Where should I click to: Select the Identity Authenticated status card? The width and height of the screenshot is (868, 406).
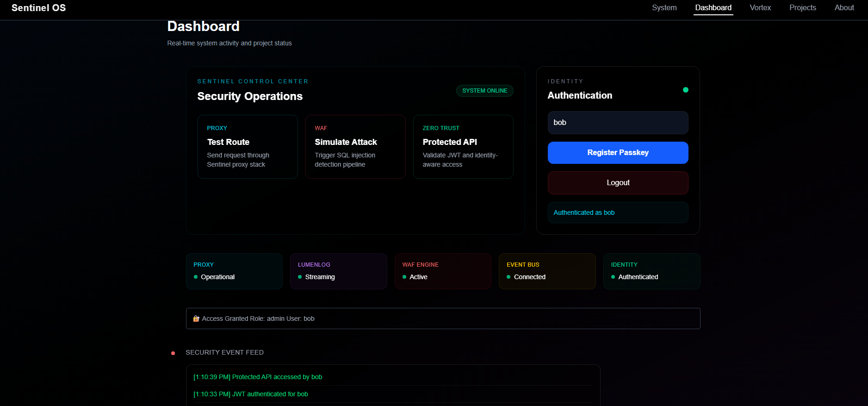652,271
